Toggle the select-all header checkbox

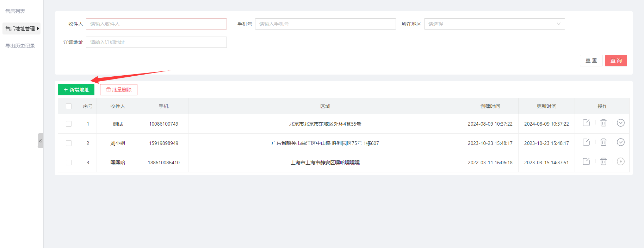[x=69, y=106]
